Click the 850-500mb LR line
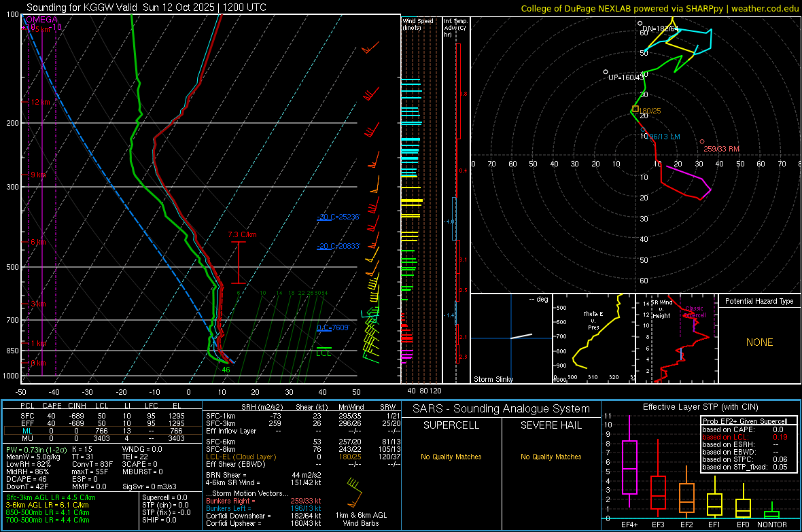The width and height of the screenshot is (802, 532). click(x=48, y=512)
